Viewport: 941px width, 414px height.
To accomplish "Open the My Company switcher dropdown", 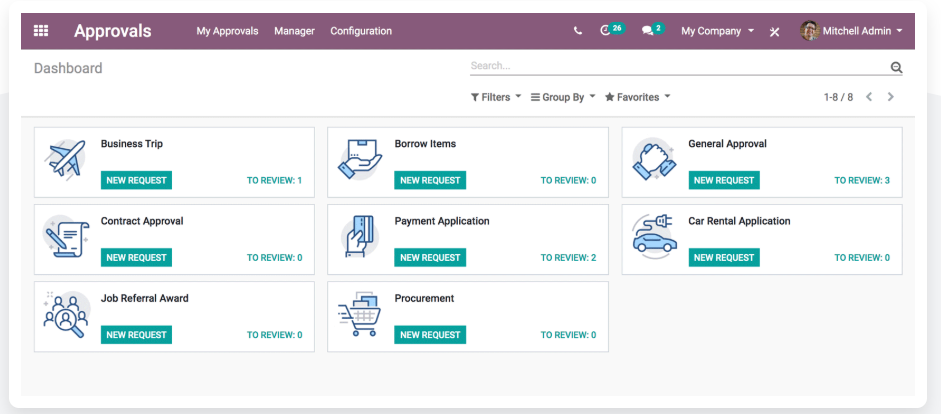I will [x=717, y=31].
